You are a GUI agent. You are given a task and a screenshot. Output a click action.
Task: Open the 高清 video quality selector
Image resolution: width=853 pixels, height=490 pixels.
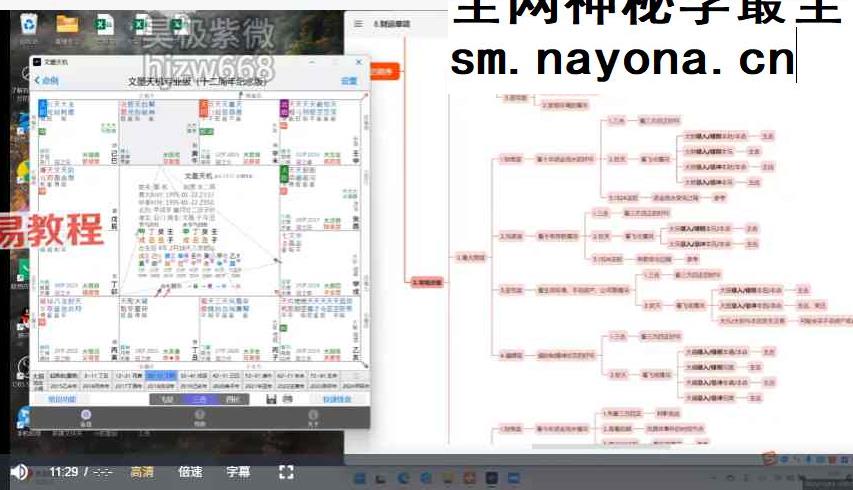tap(142, 472)
